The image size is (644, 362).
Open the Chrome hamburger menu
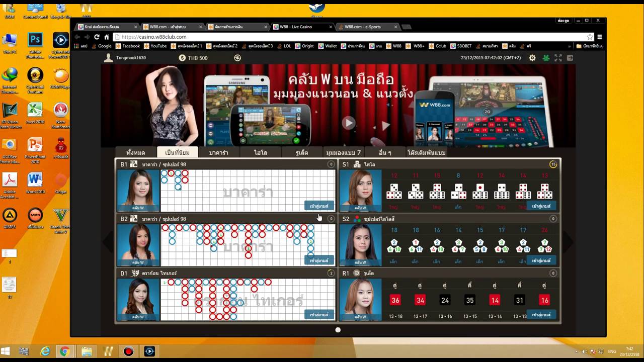pyautogui.click(x=600, y=37)
